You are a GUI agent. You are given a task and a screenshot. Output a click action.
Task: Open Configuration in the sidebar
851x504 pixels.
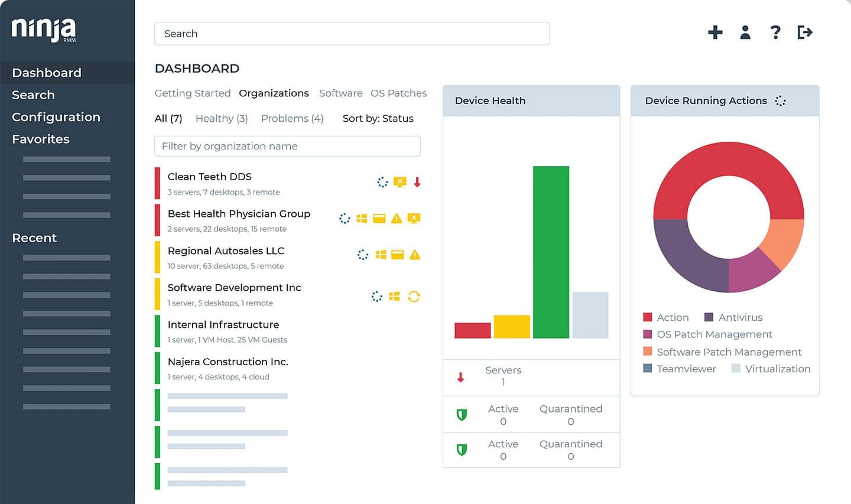56,117
